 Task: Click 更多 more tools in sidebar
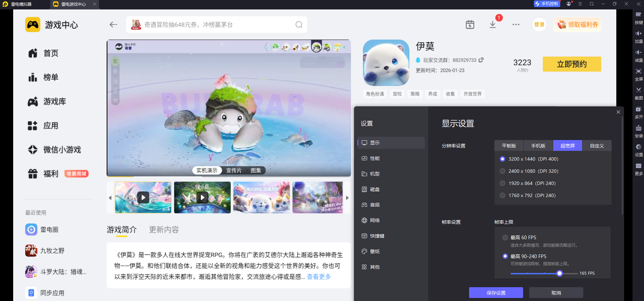pos(639,169)
